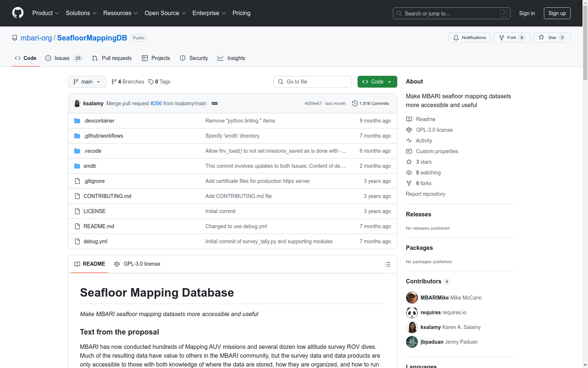Image resolution: width=588 pixels, height=368 pixels.
Task: Click the Contributors heading link
Action: (428, 281)
